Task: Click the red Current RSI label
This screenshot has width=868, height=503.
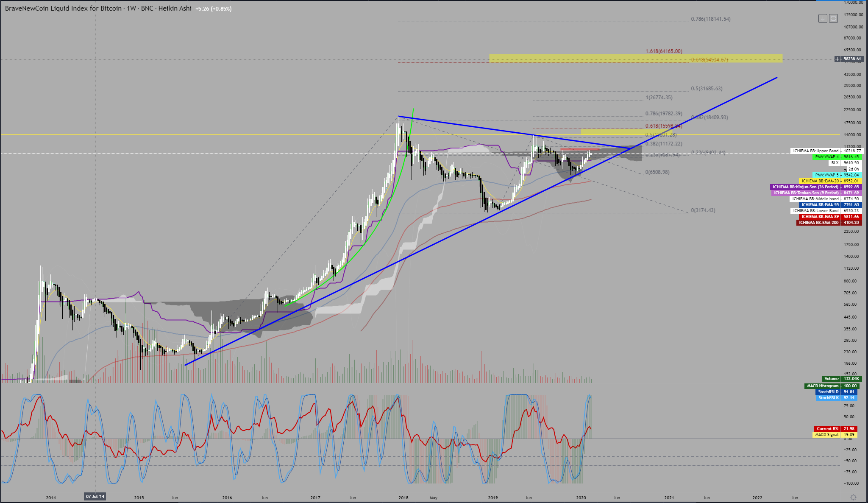Action: (x=827, y=429)
